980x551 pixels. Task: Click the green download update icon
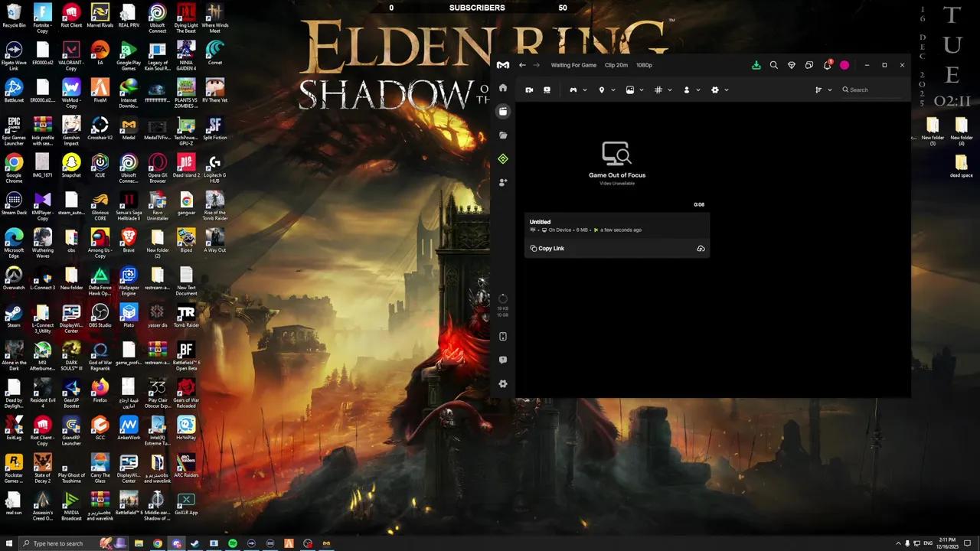tap(756, 66)
